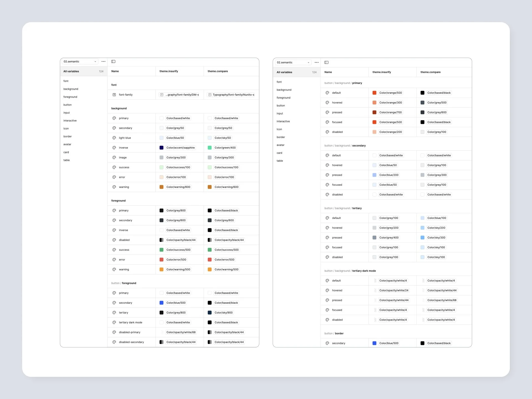Click Color/opacity/white/68 in tertiary dark mode pressed

point(442,300)
